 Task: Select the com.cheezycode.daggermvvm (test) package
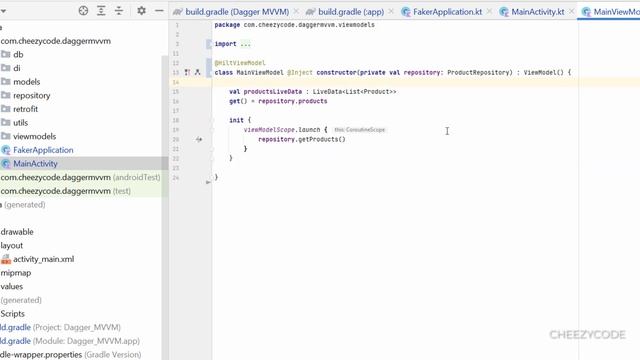pos(65,191)
